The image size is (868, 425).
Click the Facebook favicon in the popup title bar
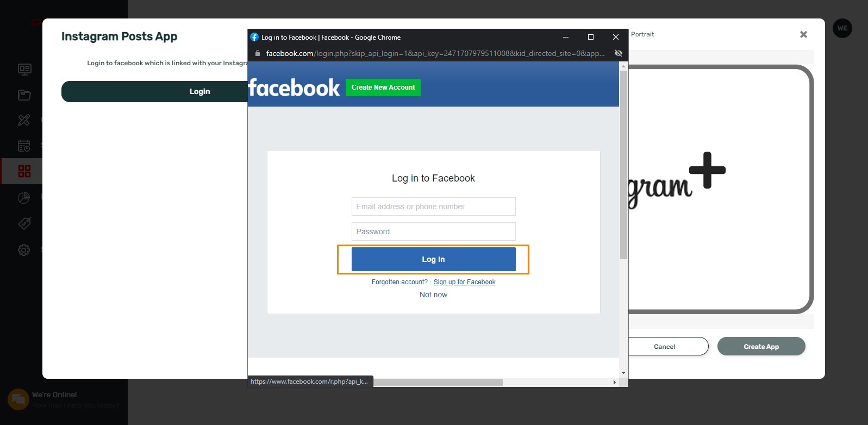click(254, 37)
